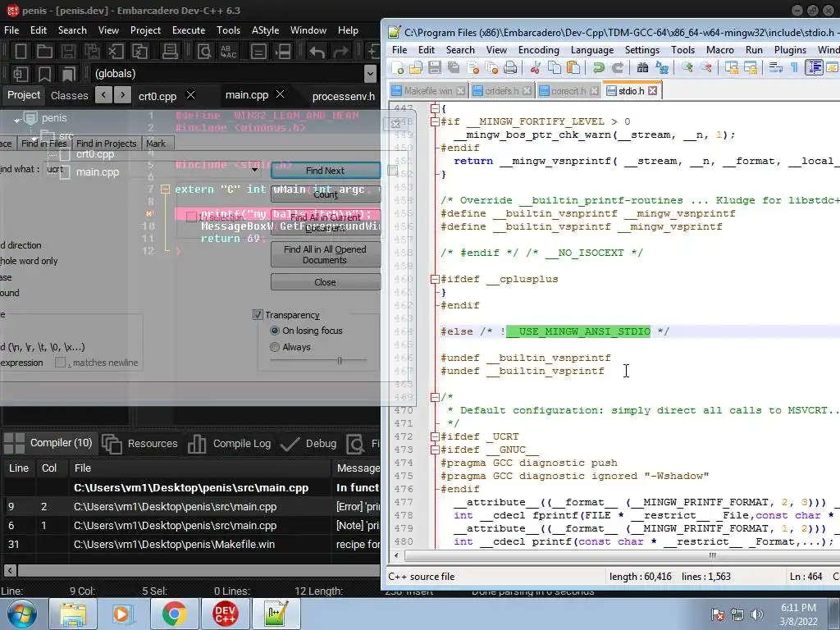This screenshot has height=630, width=840.
Task: Click Copy icon in Notepad++ toolbar
Action: [555, 67]
